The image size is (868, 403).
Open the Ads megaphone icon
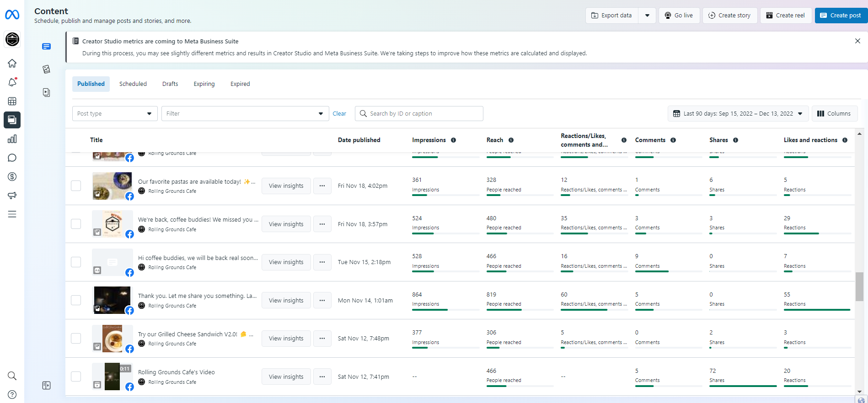click(x=12, y=196)
